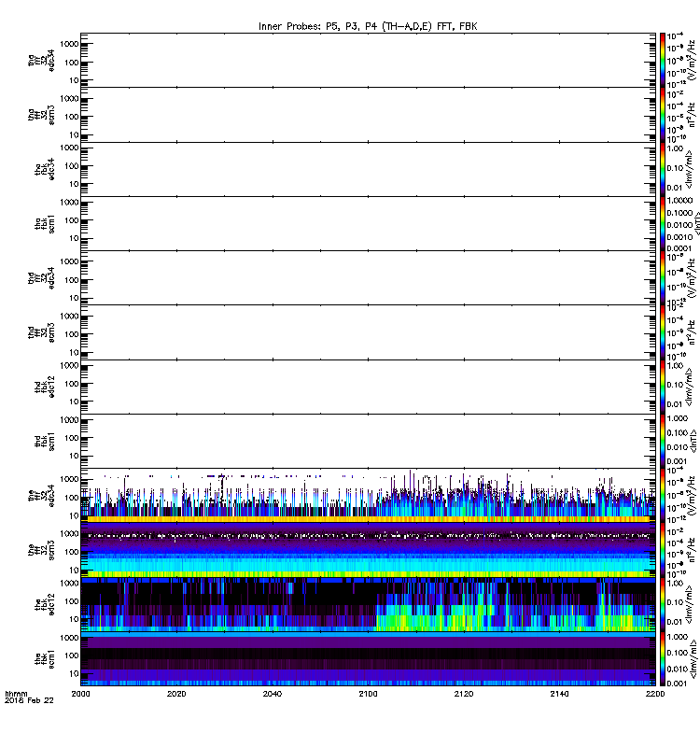Click the '1000' tick of the fff scm3 panel
Screen dimensions: 700x747
click(x=69, y=533)
